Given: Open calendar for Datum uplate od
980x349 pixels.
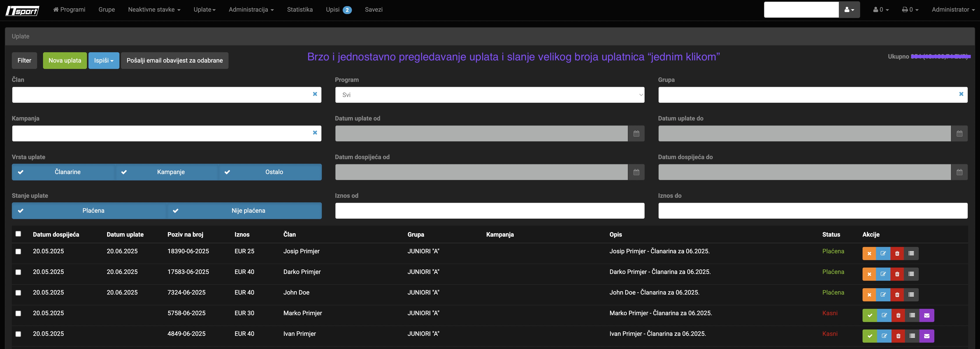Looking at the screenshot, I should click(636, 133).
